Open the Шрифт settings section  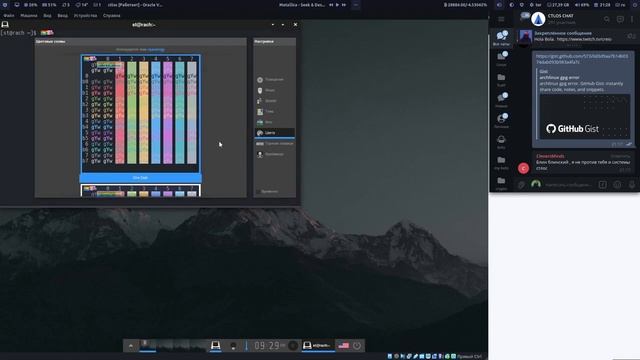click(x=274, y=101)
